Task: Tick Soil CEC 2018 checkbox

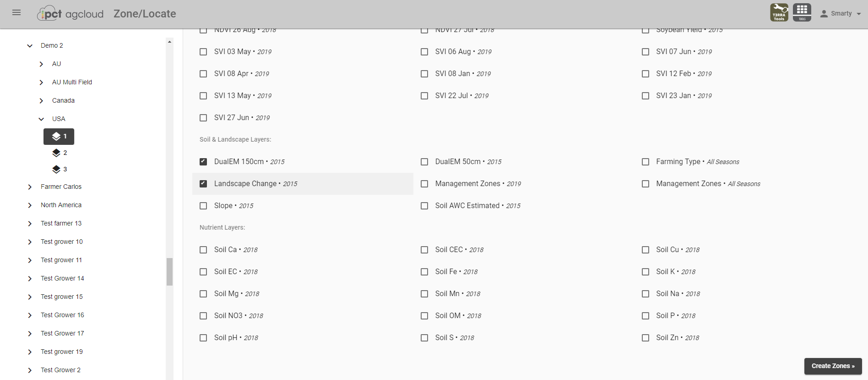Action: pos(424,250)
